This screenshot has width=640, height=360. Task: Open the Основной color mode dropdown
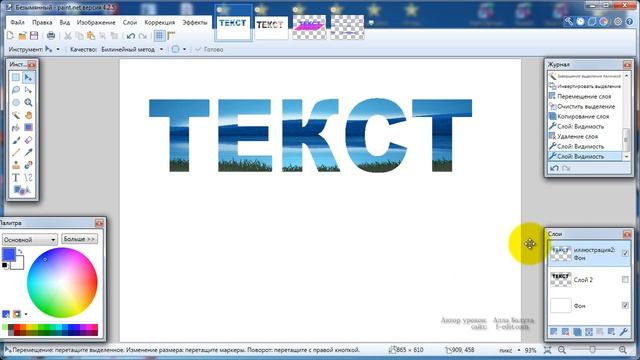29,240
